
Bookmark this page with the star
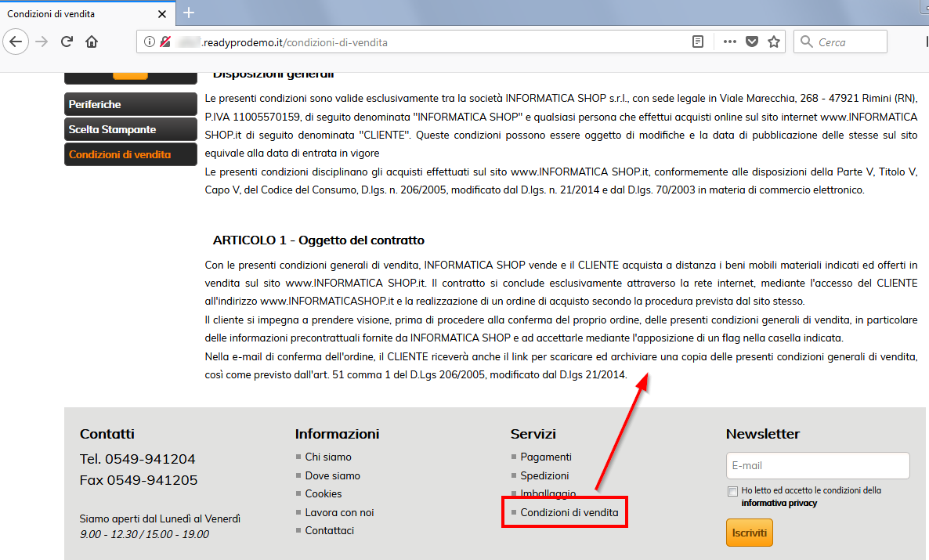774,42
